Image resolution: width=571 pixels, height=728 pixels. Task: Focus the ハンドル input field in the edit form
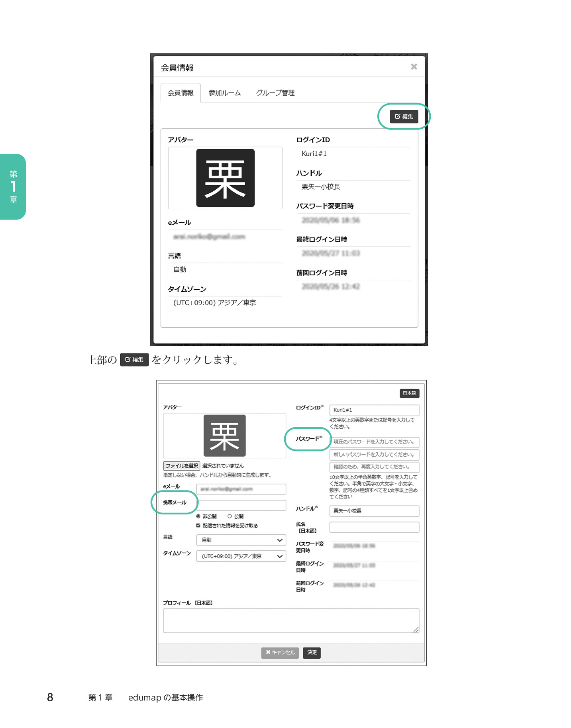click(374, 511)
